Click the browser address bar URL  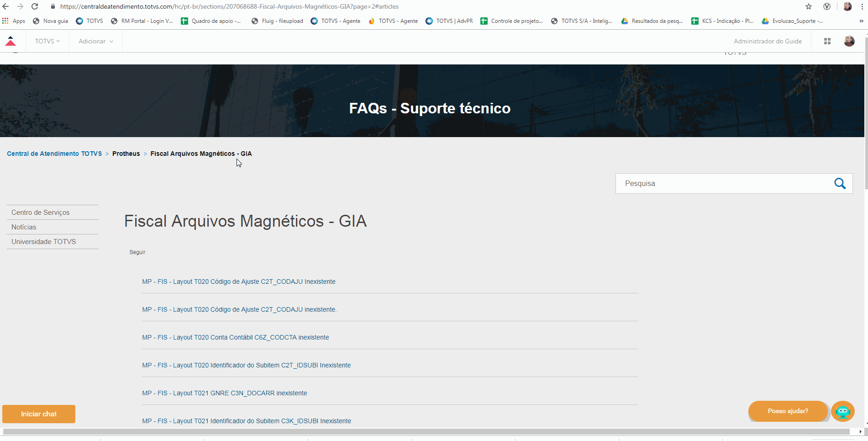point(229,6)
